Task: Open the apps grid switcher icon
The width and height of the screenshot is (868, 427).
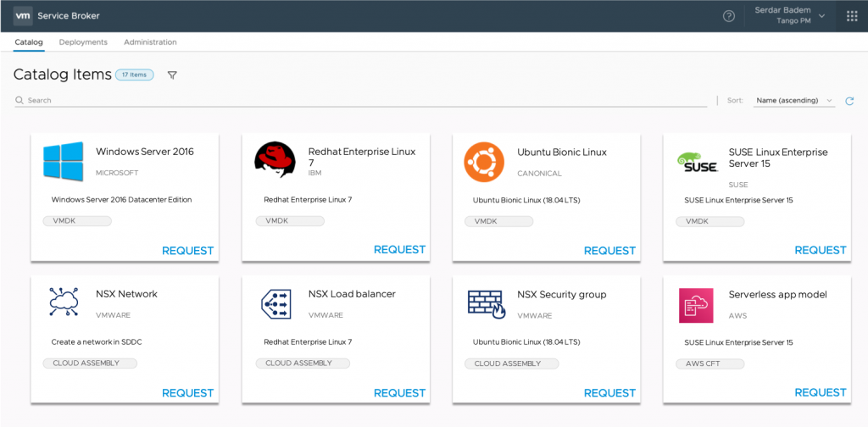Action: [852, 16]
